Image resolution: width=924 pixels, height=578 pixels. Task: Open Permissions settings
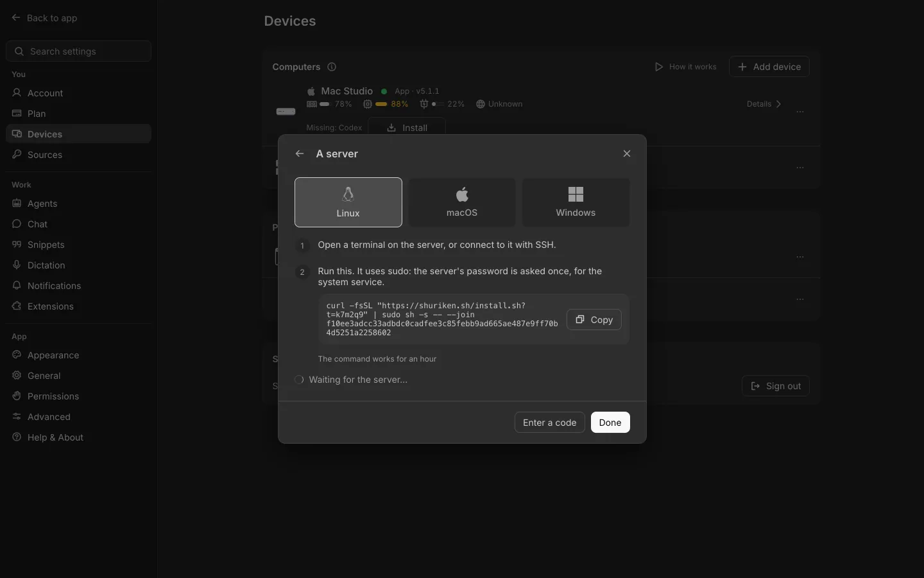pyautogui.click(x=78, y=396)
